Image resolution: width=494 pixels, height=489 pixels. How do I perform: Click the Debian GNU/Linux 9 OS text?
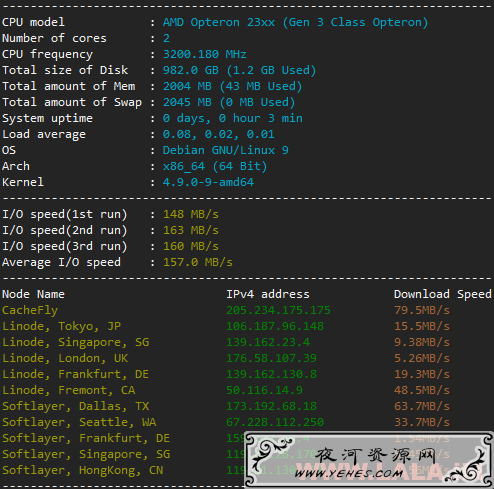pos(226,150)
